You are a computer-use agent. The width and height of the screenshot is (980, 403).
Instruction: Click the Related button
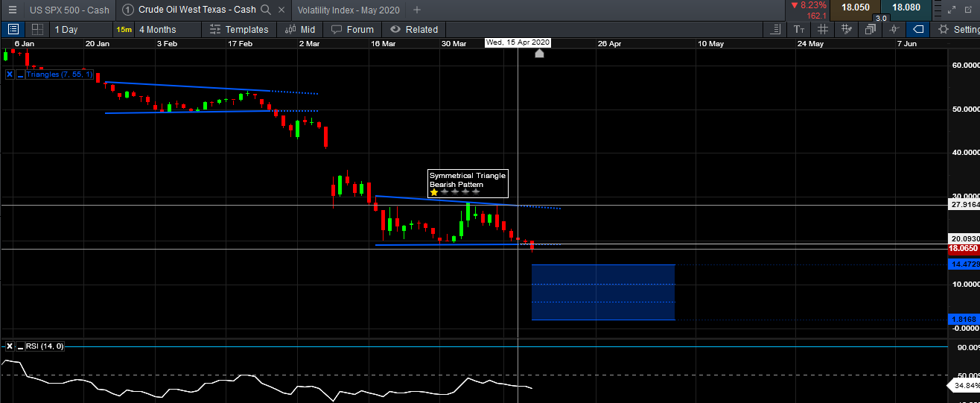pos(415,29)
